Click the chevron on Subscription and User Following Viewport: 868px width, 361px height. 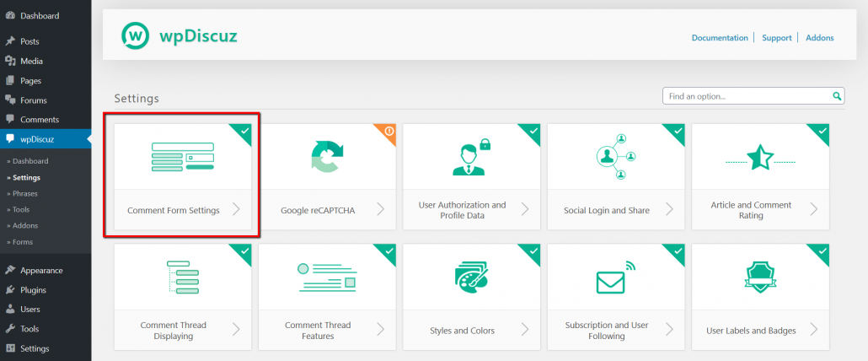[670, 330]
